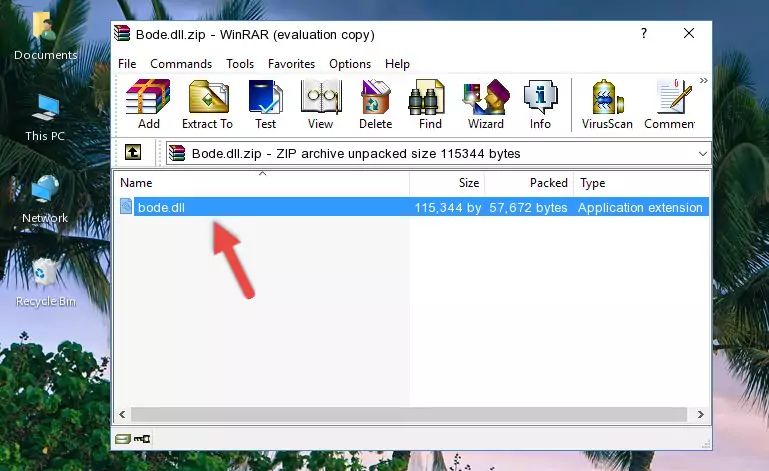This screenshot has width=769, height=471.
Task: Show more toolbar buttons chevron
Action: 704,80
